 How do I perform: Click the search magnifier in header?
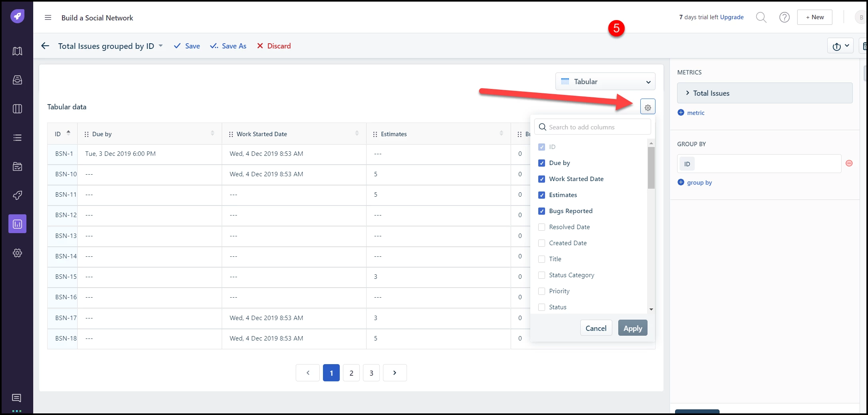click(x=761, y=17)
